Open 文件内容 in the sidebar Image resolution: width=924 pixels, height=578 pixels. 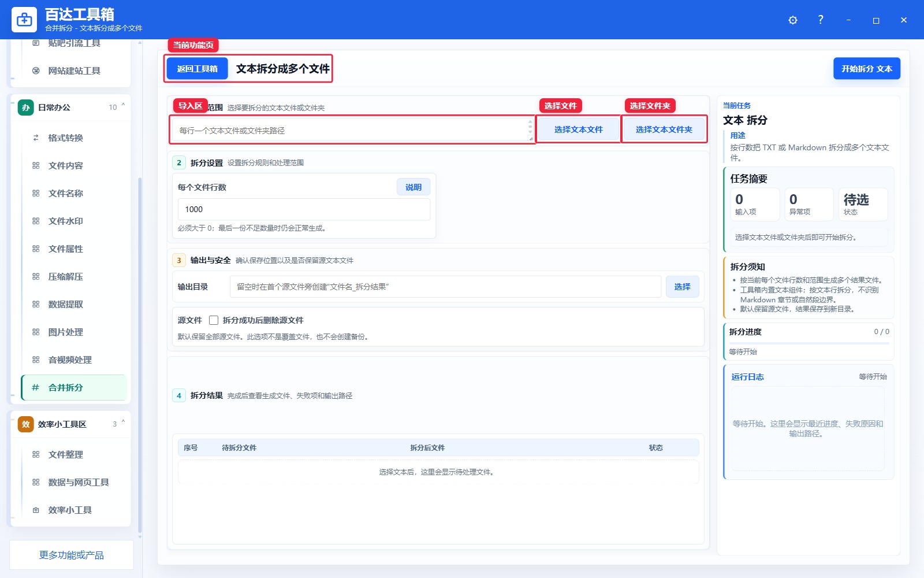74,165
